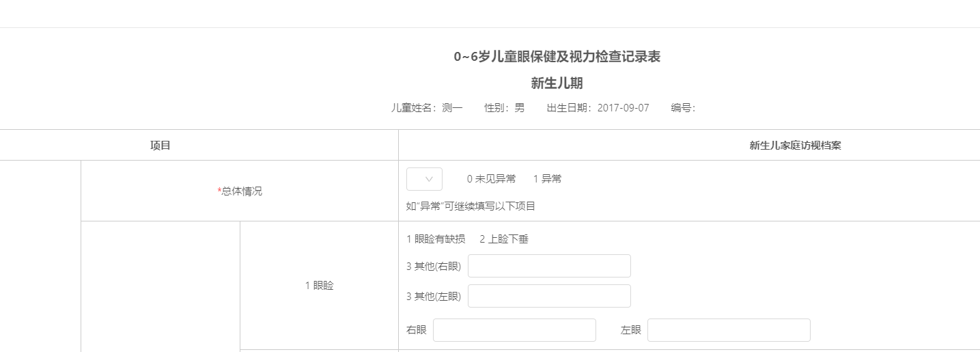This screenshot has height=352, width=980.
Task: Click the 出生日期：2017-09-07 text
Action: click(x=598, y=108)
